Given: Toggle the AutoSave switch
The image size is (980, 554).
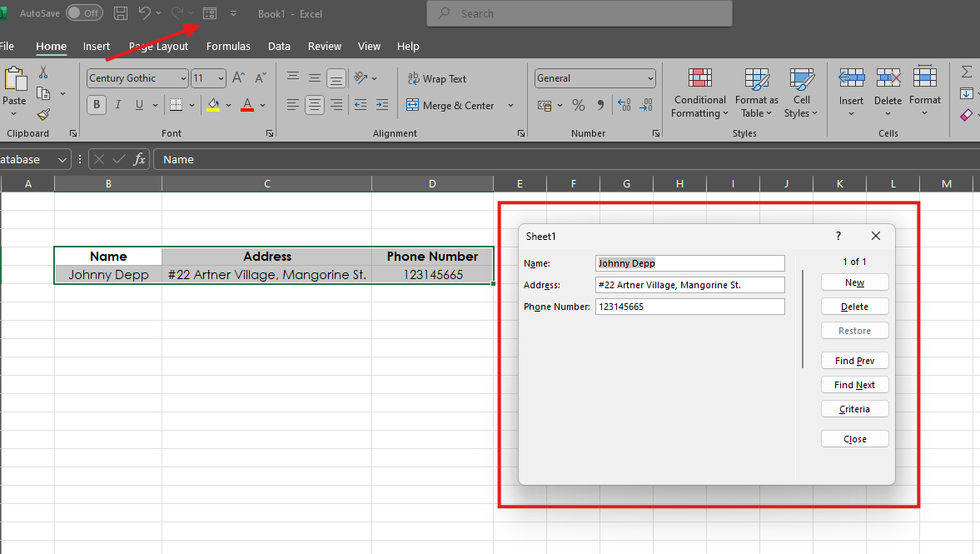Looking at the screenshot, I should [x=84, y=13].
